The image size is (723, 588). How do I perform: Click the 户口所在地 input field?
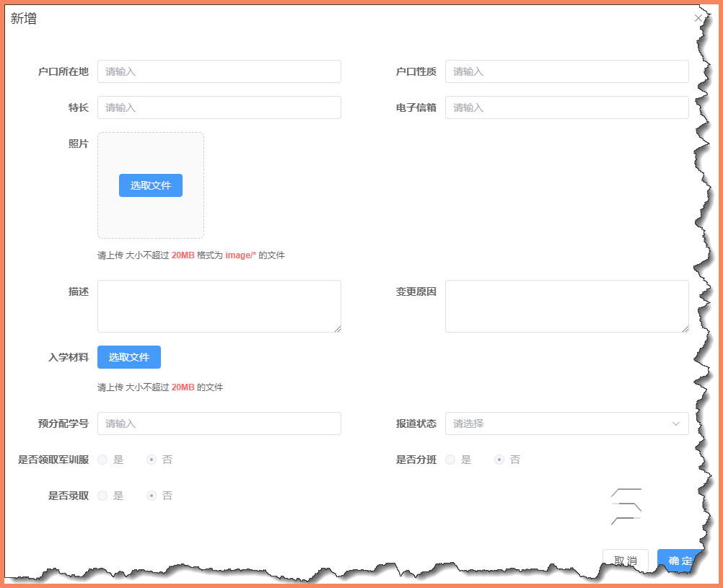tap(219, 71)
